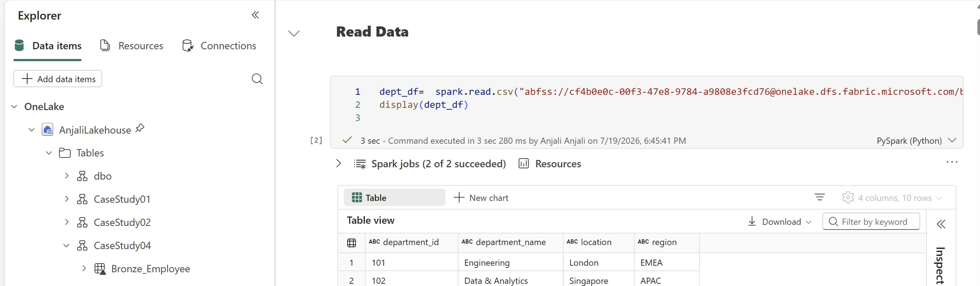Expand the CaseStudy01 schema chevron
The width and height of the screenshot is (980, 286).
tap(67, 199)
